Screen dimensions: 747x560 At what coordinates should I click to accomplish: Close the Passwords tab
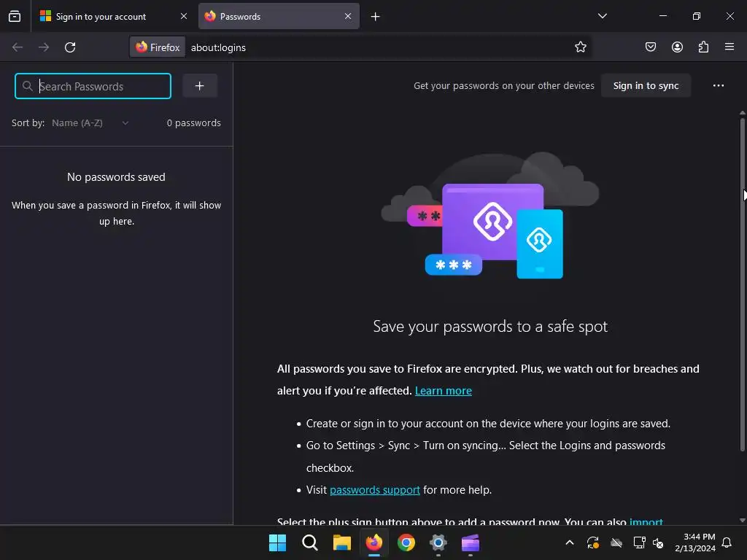348,16
